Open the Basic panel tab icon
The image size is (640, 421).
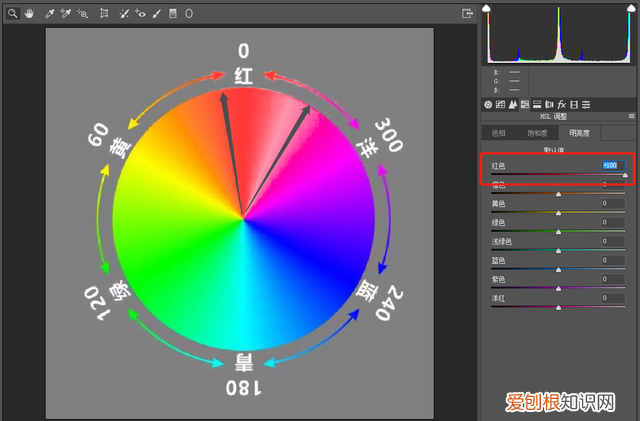[488, 104]
